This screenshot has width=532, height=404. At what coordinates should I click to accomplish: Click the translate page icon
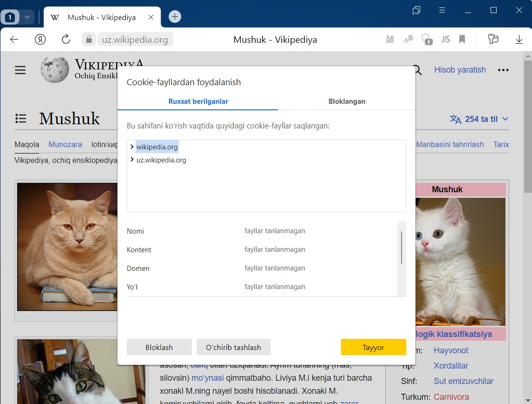pyautogui.click(x=409, y=40)
